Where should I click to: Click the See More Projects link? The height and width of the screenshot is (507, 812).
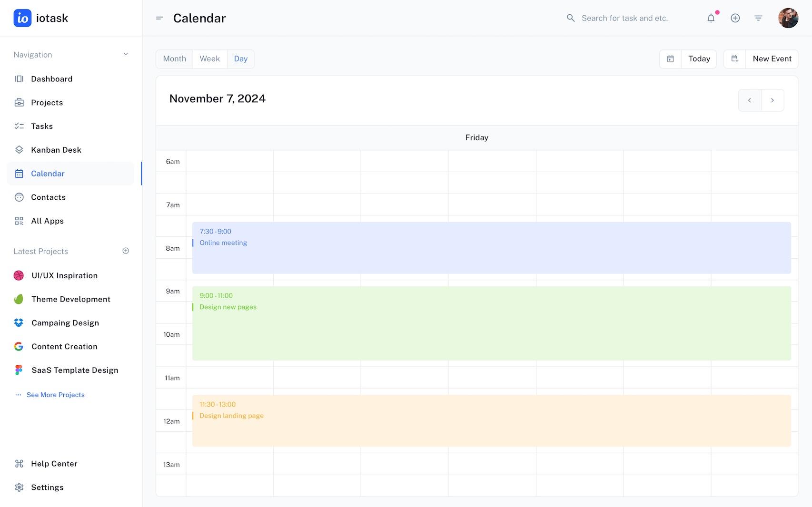click(55, 395)
